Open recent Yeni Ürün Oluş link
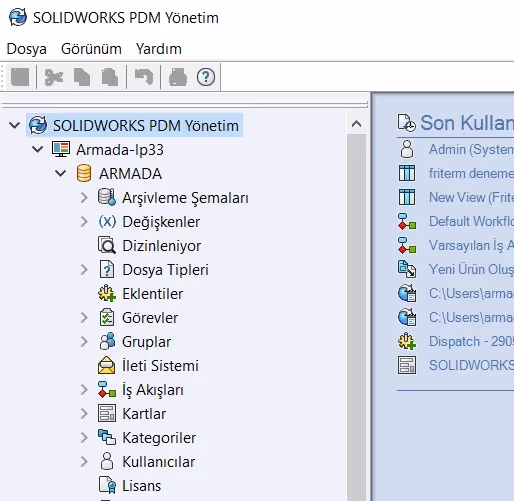This screenshot has height=501, width=514. pyautogui.click(x=471, y=269)
